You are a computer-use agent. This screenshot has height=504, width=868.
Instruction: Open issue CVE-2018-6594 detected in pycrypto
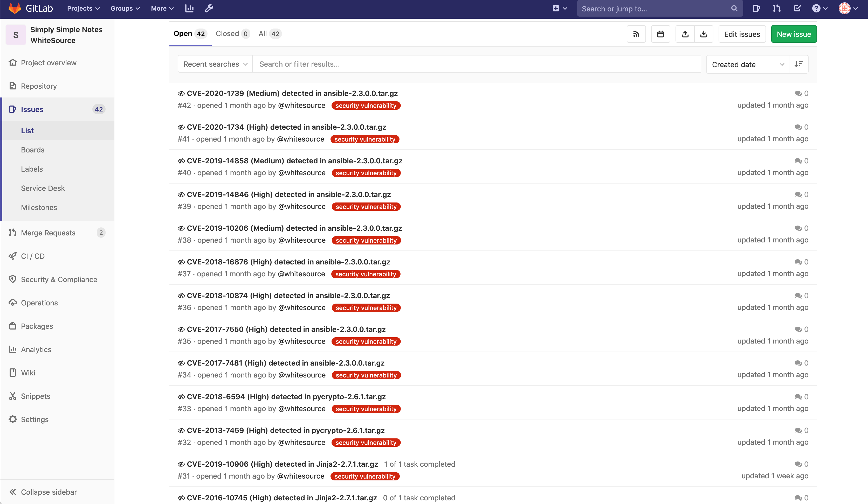click(x=286, y=397)
